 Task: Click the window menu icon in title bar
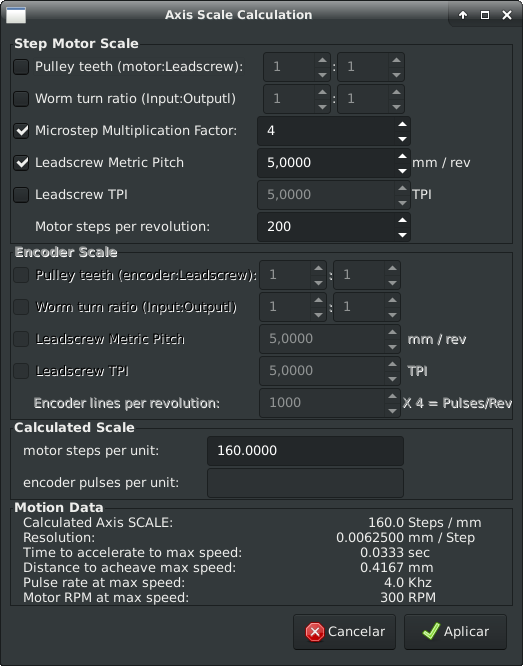pyautogui.click(x=16, y=15)
